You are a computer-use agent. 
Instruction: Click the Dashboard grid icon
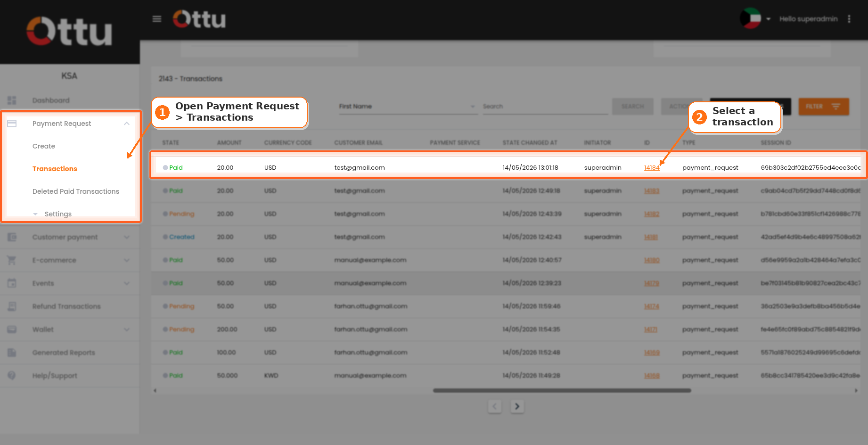coord(12,100)
